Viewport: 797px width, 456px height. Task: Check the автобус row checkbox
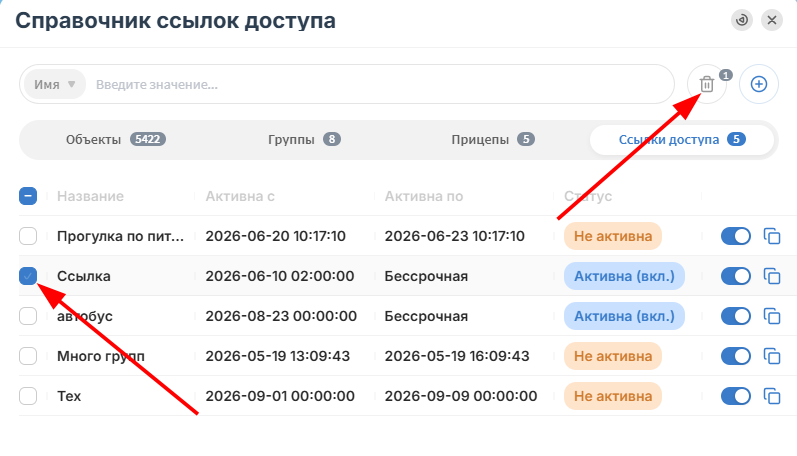[x=28, y=316]
